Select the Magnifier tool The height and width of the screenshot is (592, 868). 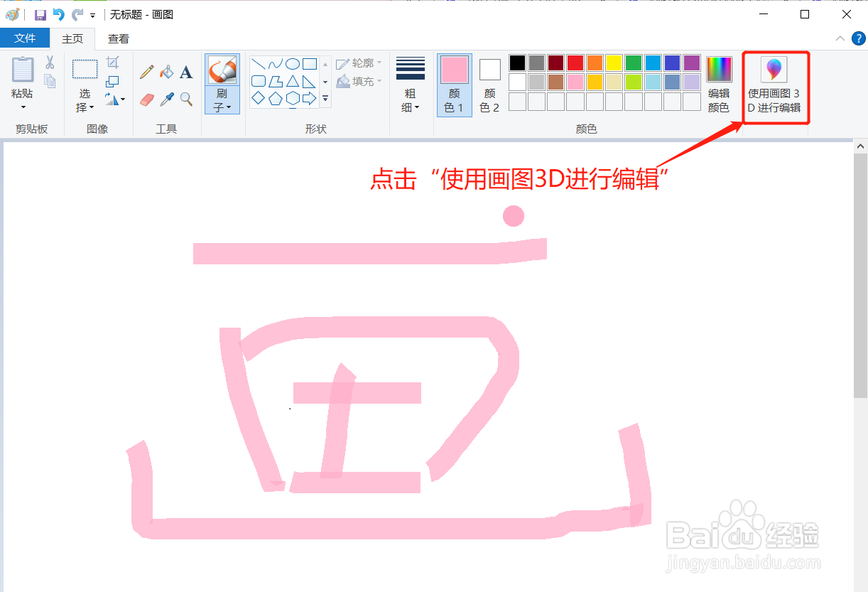[186, 98]
